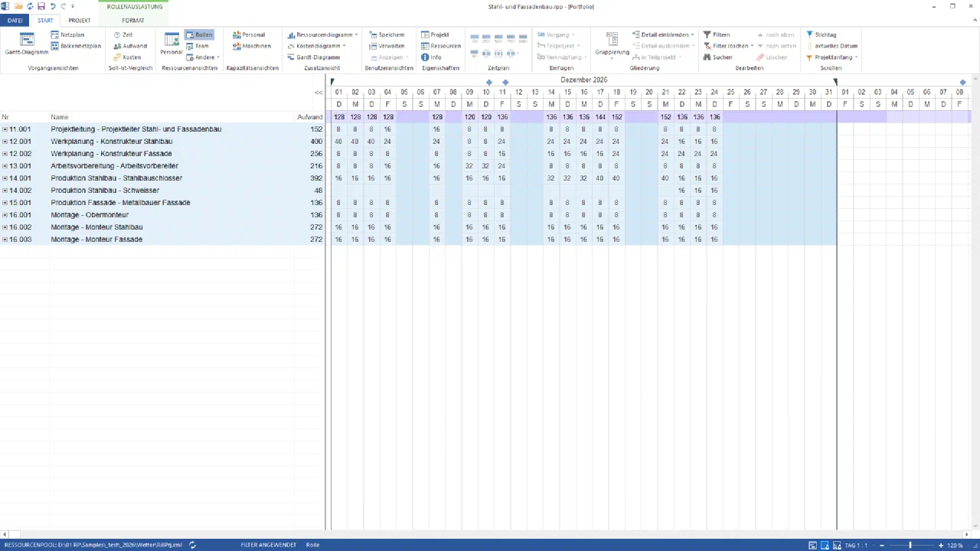Adjust the zoom slider in status bar

[x=910, y=545]
